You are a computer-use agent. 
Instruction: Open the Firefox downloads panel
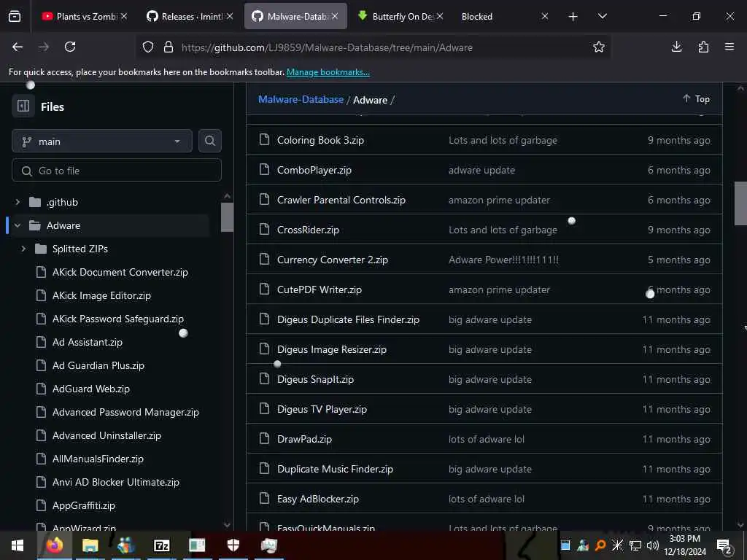(676, 47)
